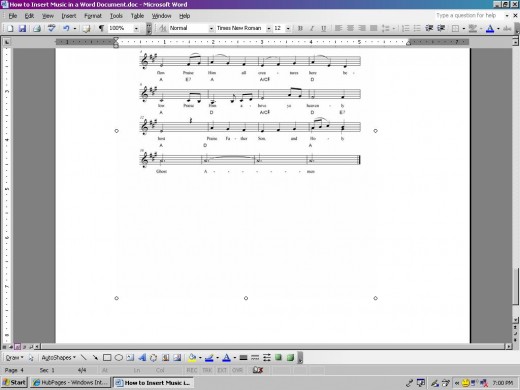Open the Styles and Formatting icon
Screen dimensions: 520x390
click(163, 28)
